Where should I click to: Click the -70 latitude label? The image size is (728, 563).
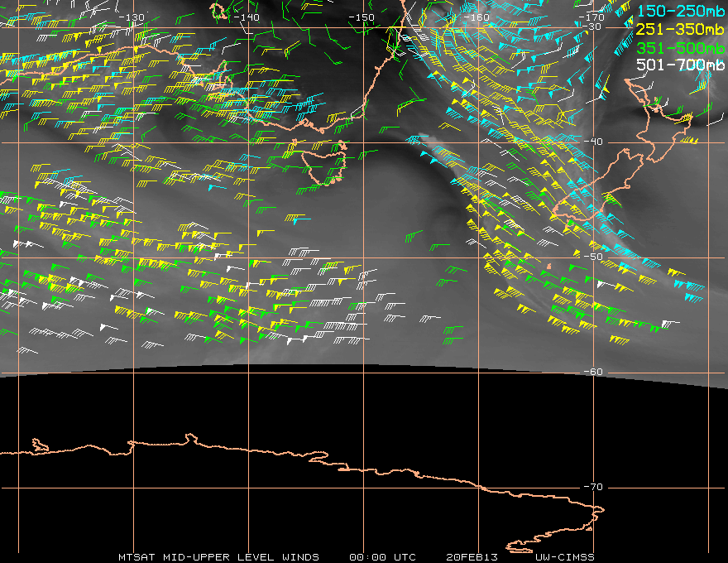point(593,487)
